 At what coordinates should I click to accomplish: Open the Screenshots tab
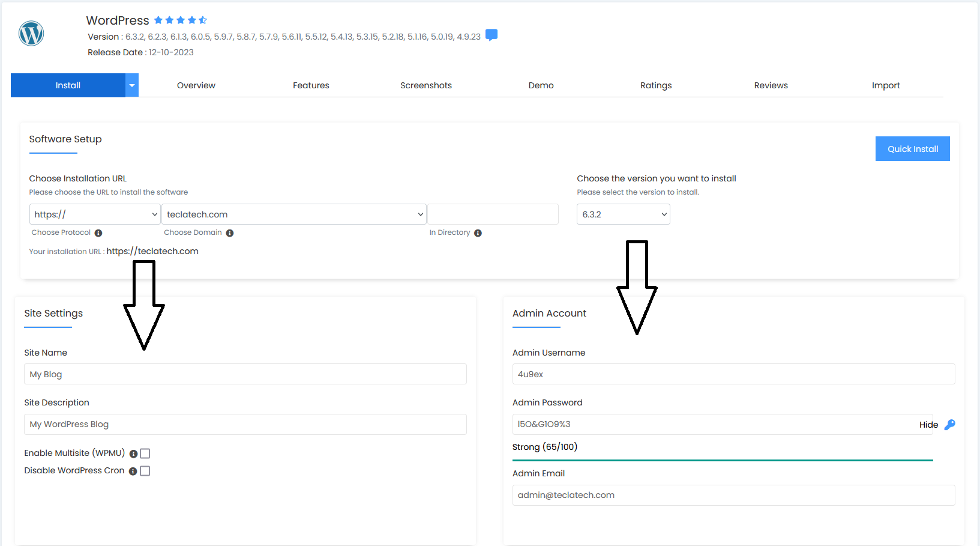425,85
